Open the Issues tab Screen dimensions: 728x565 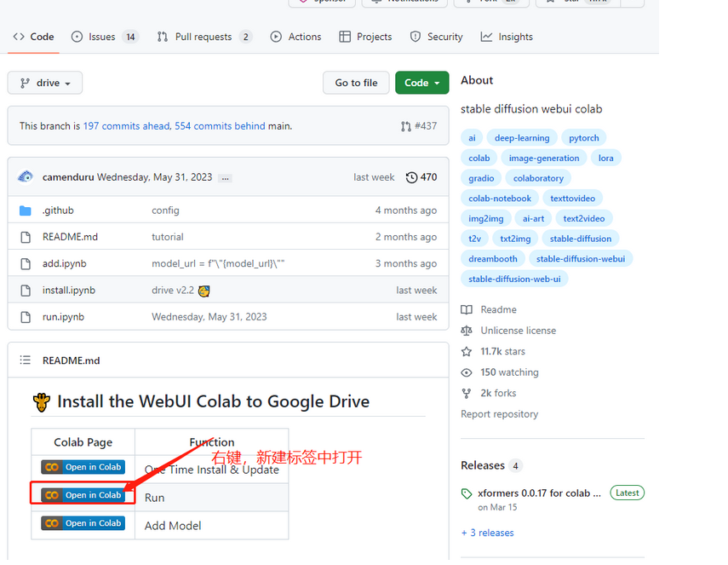click(x=105, y=37)
